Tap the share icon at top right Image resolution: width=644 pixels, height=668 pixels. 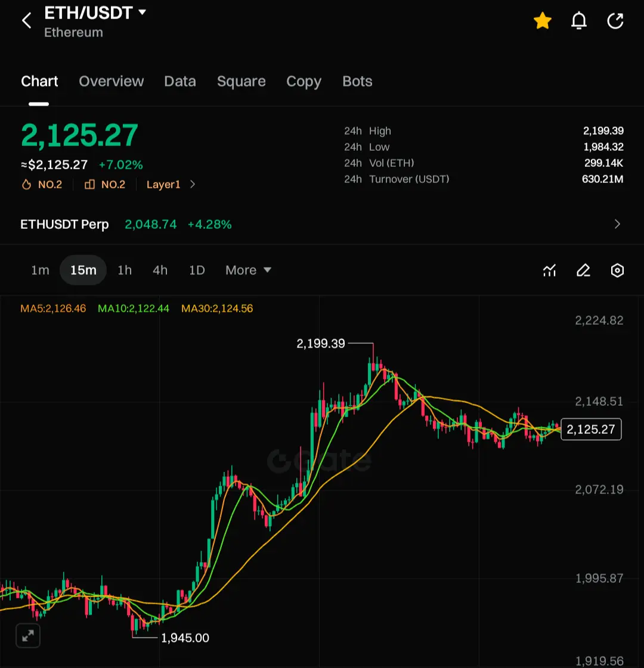[615, 20]
